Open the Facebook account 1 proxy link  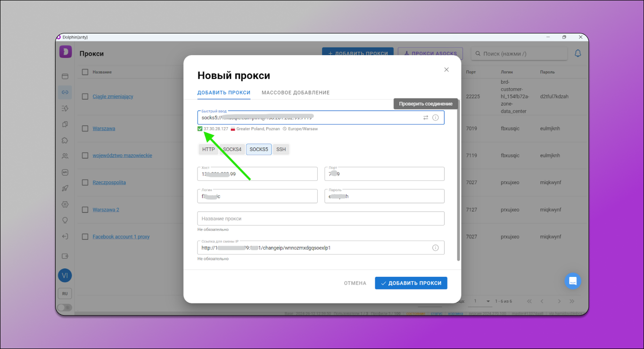click(121, 237)
